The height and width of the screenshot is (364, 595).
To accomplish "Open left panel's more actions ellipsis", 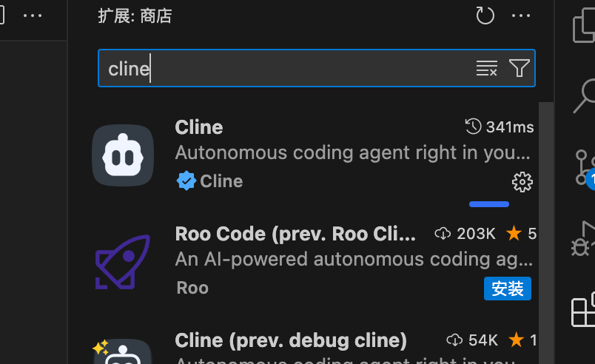I will pyautogui.click(x=33, y=16).
